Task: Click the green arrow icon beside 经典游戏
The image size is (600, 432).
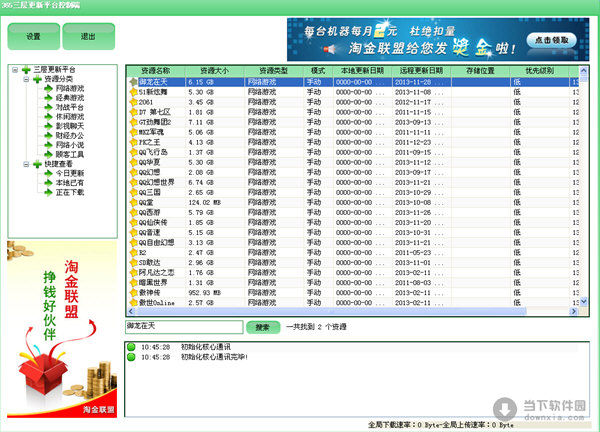Action: (x=48, y=98)
